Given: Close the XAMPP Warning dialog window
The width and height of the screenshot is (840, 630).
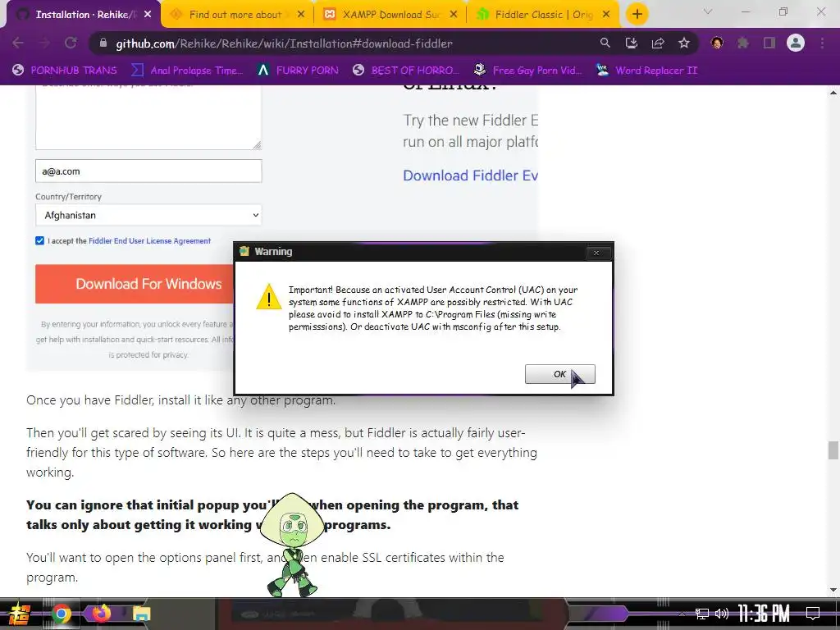Looking at the screenshot, I should [x=596, y=253].
